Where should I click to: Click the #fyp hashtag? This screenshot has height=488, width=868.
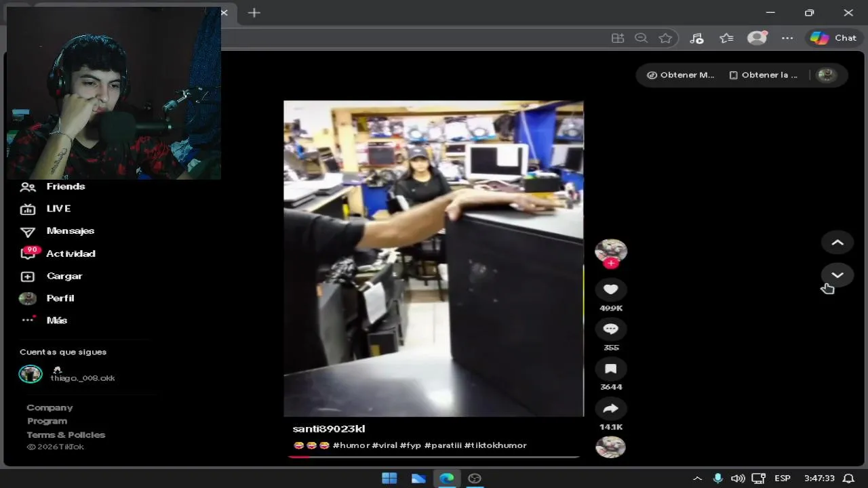pyautogui.click(x=410, y=445)
